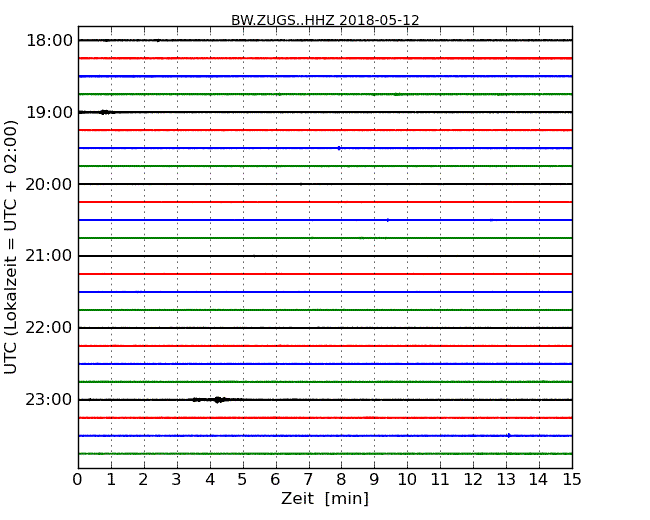650x520 pixels.
Task: Select the y-axis label UTC (Lokalzeit = UTC + 02:00)
Action: tap(10, 247)
